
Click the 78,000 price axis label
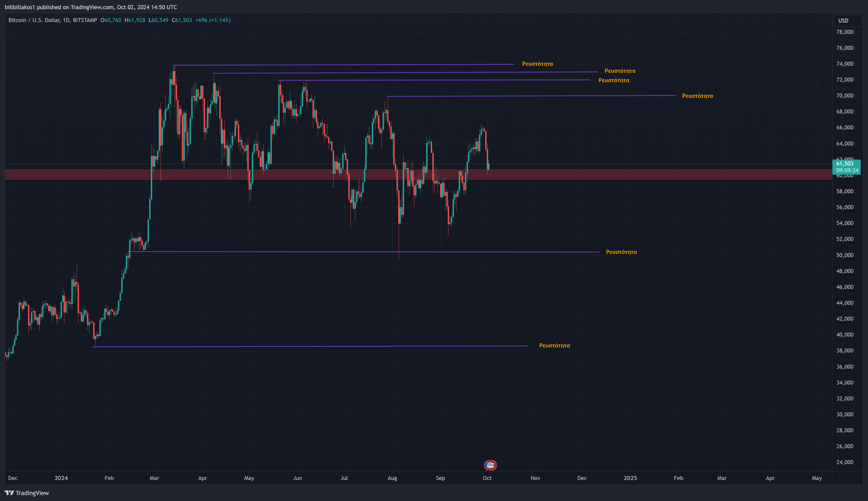845,32
